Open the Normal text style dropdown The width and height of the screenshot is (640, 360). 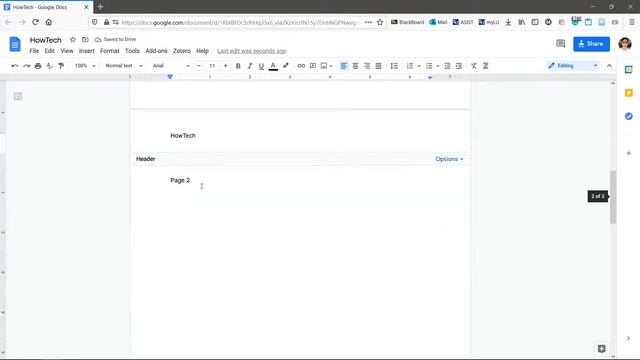124,66
